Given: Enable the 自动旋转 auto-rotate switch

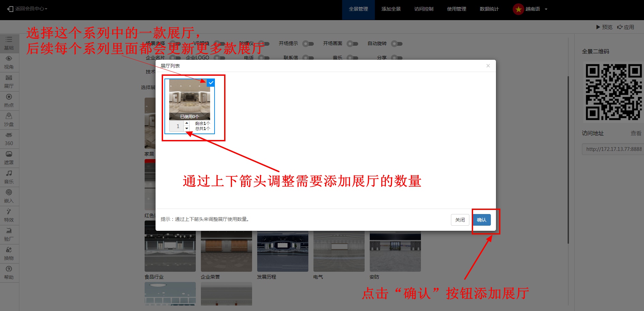Looking at the screenshot, I should (397, 44).
